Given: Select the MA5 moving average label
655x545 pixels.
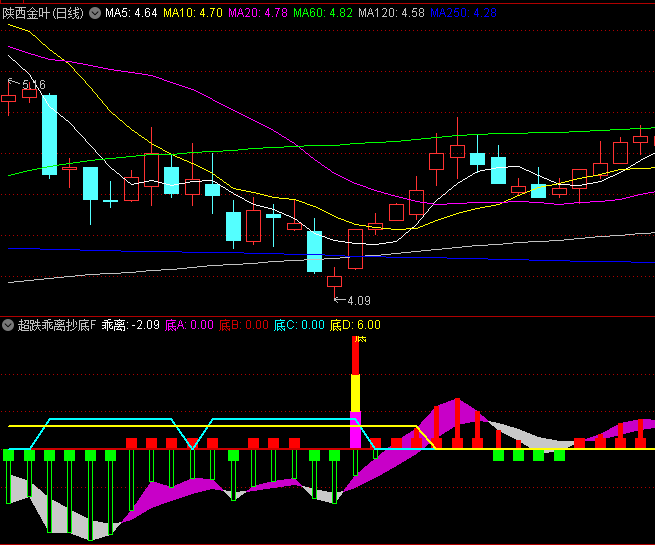Looking at the screenshot, I should [x=131, y=13].
